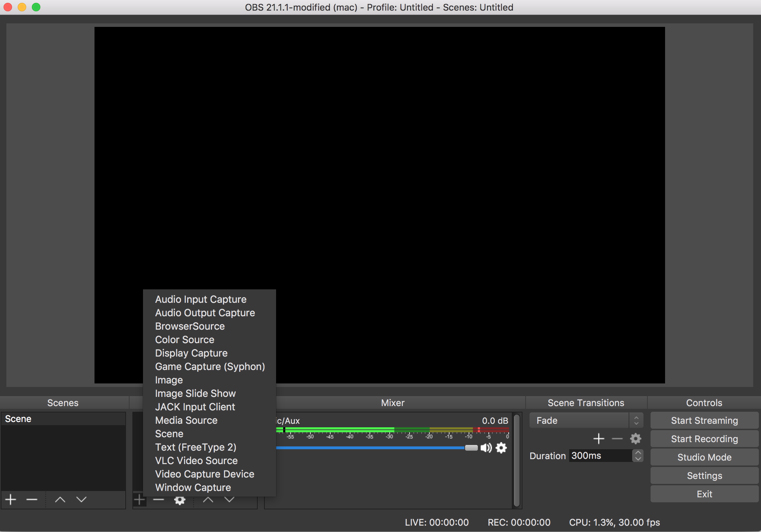Select Window Capture menu entry
Screen dimensions: 761x532
coord(193,487)
